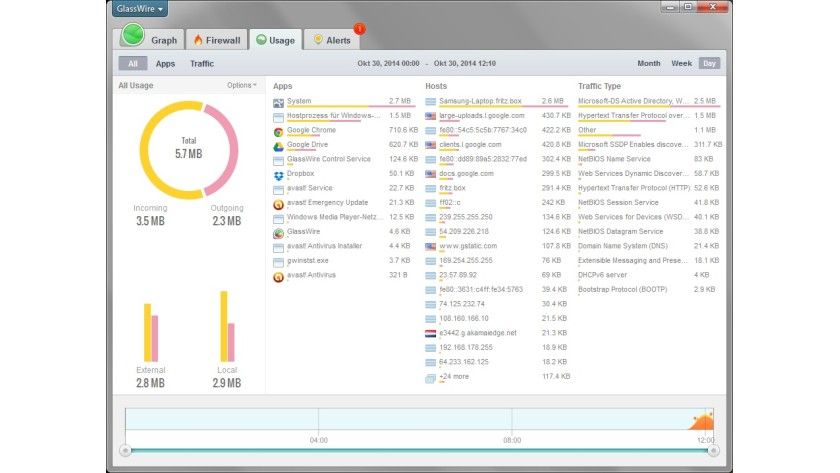840x473 pixels.
Task: Select host 54.209.226.218
Action: (x=464, y=231)
